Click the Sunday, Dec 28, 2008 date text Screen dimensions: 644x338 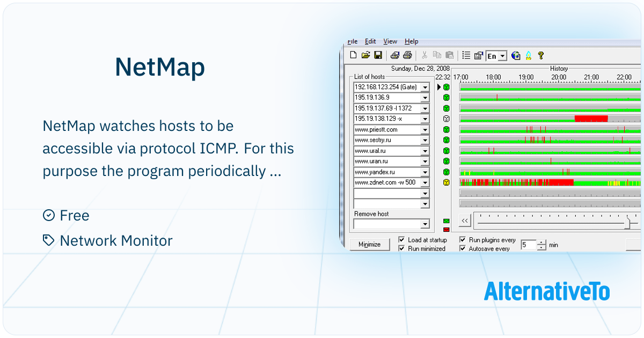tap(420, 69)
